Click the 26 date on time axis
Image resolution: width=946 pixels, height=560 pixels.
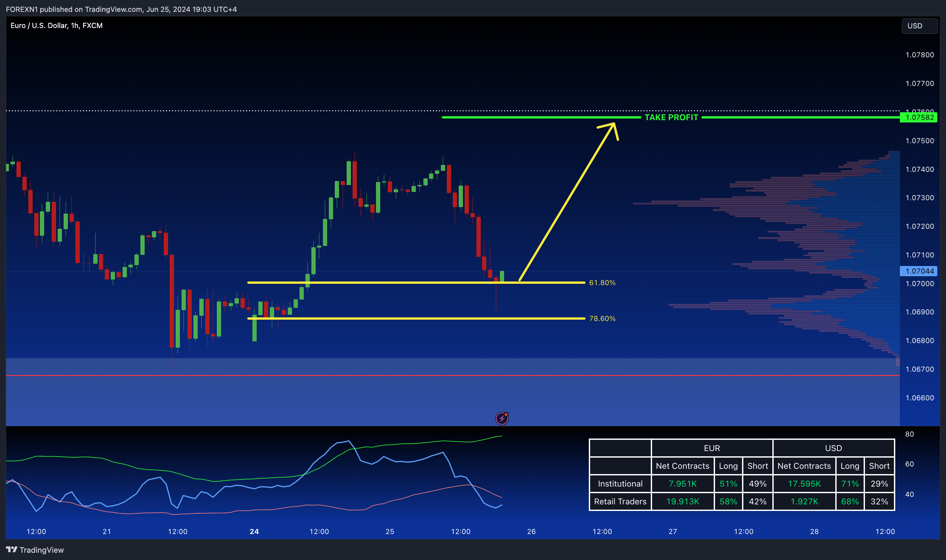(x=531, y=531)
